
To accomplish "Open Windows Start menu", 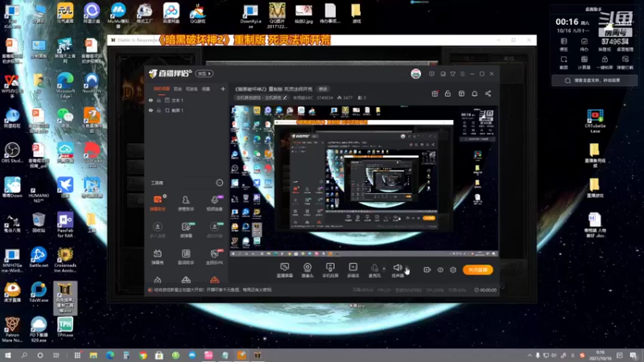I will [8, 356].
